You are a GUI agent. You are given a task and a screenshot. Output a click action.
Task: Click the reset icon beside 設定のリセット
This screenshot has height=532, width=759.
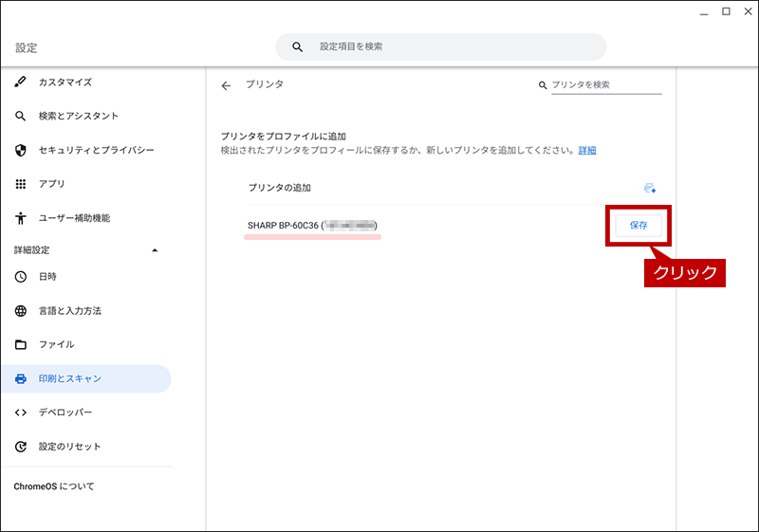[x=20, y=447]
